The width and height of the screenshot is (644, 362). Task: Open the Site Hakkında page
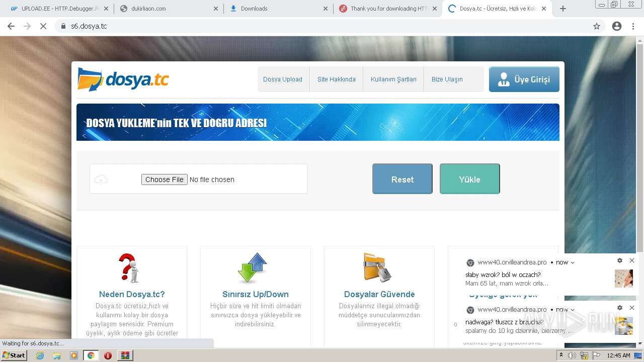click(x=336, y=79)
